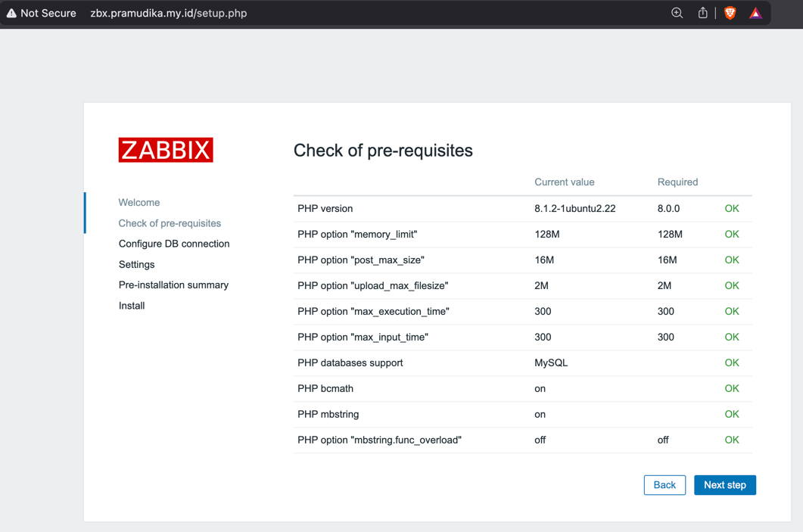
Task: Click value 8.1.2-1ubuntu2.22
Action: click(575, 208)
